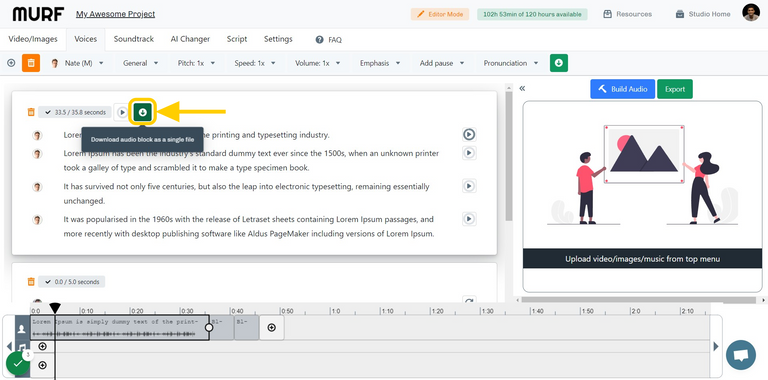Image resolution: width=768 pixels, height=380 pixels.
Task: Click the MURF logo
Action: click(x=38, y=14)
